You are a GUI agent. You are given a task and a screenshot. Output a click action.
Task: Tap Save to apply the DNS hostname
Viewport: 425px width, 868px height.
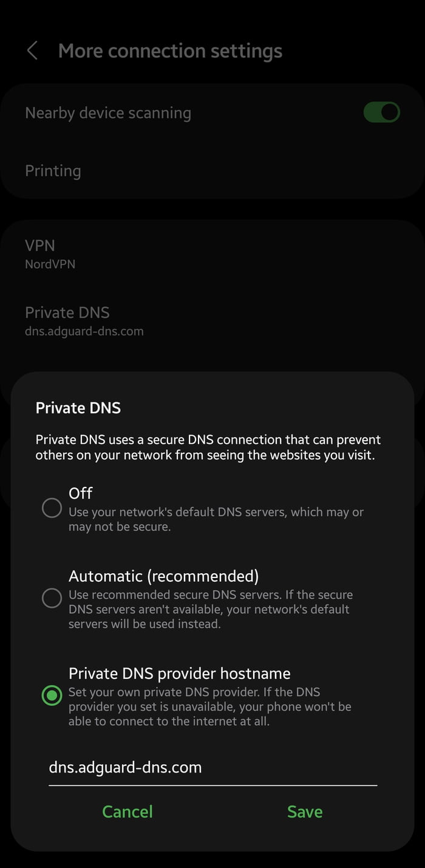pos(305,811)
